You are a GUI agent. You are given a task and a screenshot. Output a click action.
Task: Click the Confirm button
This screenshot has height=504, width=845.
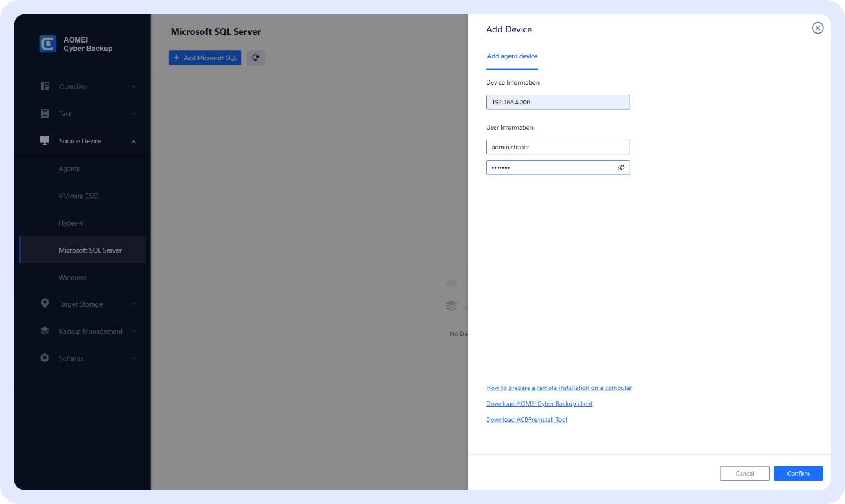click(x=798, y=473)
